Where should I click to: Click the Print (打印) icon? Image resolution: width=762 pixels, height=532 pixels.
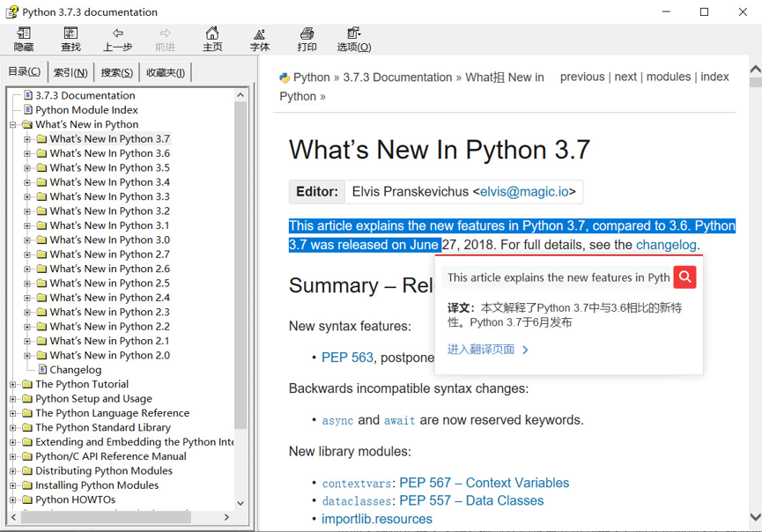(307, 33)
